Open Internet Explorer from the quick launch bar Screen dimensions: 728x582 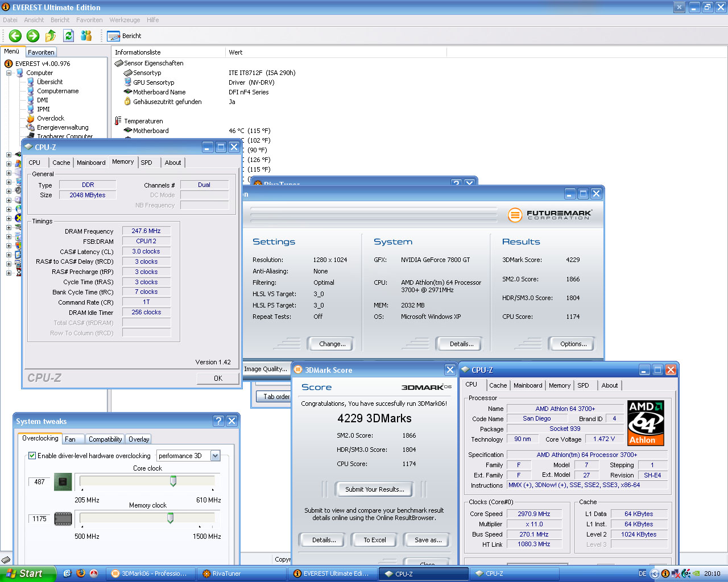pos(67,573)
